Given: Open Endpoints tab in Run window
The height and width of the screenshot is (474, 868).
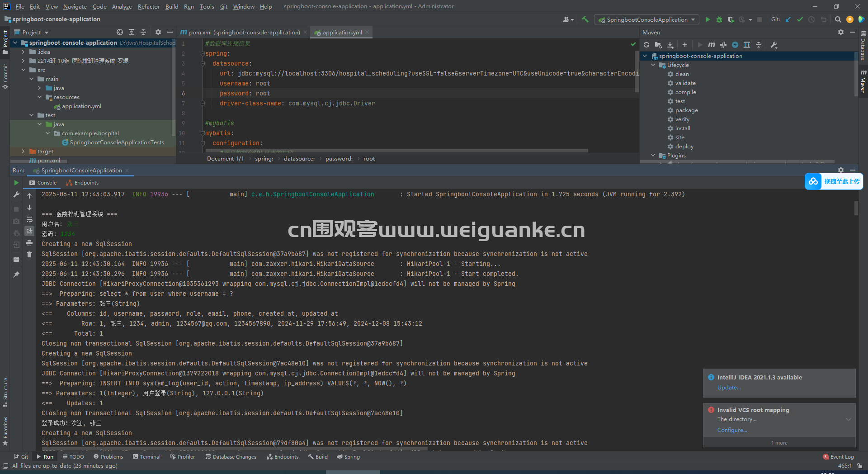Looking at the screenshot, I should pos(82,183).
